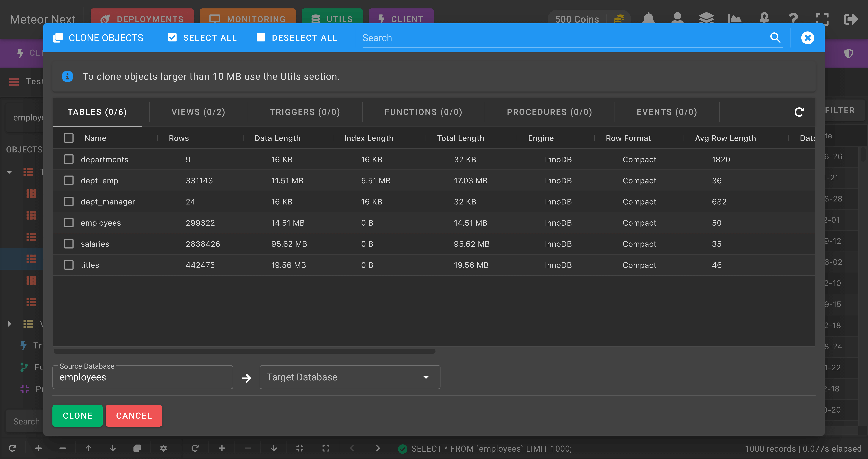868x459 pixels.
Task: Click the search magnifier icon in dialog header
Action: 775,38
